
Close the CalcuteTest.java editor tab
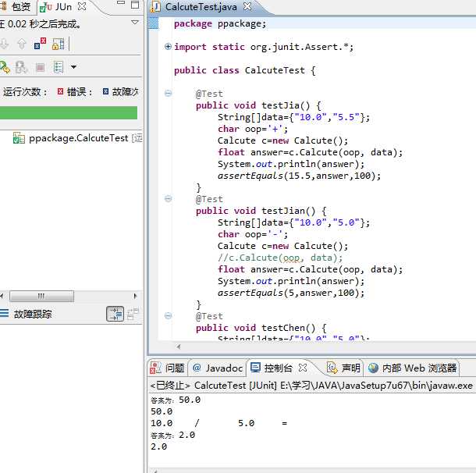[x=247, y=6]
